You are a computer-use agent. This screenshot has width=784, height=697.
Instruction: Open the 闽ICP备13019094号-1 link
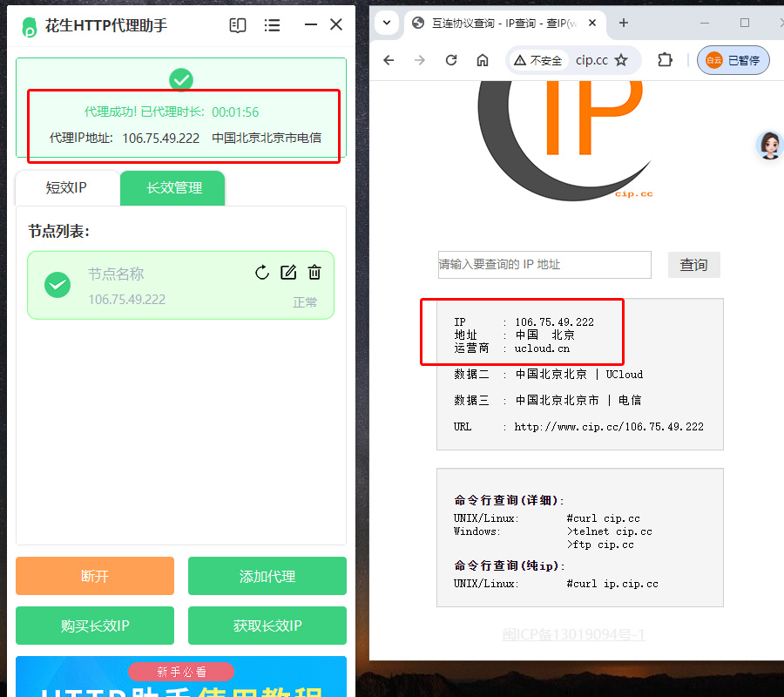click(x=573, y=634)
